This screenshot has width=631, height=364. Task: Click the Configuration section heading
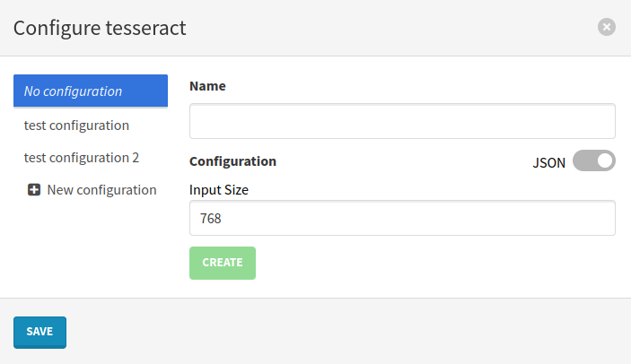[x=232, y=161]
